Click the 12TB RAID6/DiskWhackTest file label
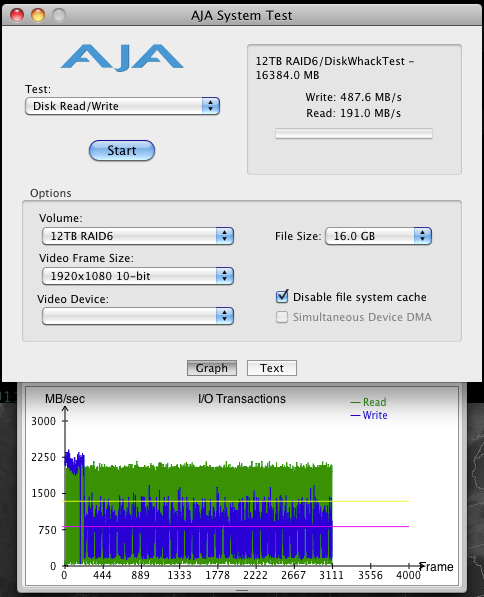This screenshot has height=597, width=484. 335,68
